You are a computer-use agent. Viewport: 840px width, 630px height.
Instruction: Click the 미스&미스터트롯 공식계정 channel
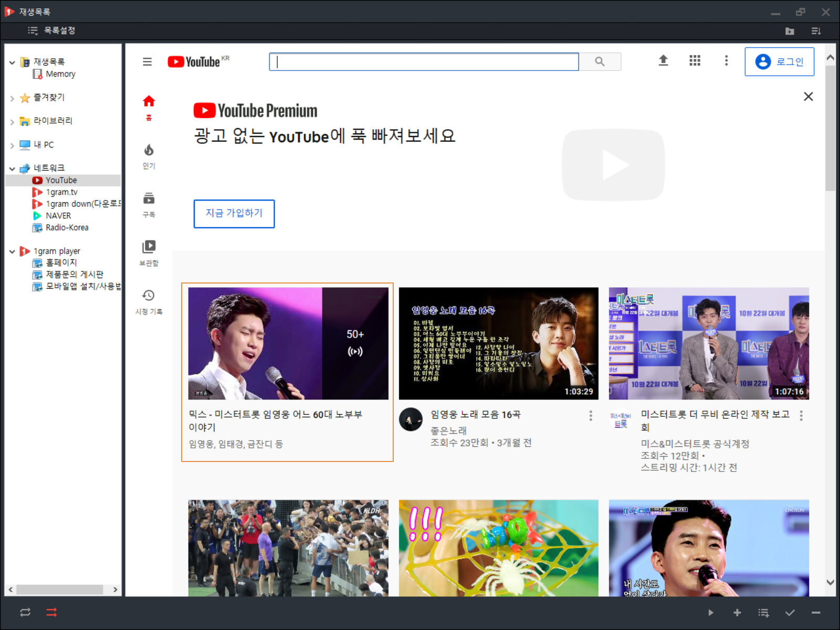click(x=695, y=444)
